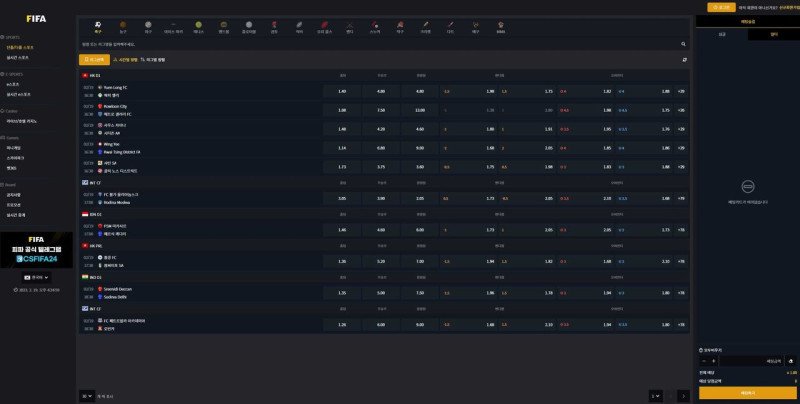Select the soccer ball sport icon
This screenshot has width=800, height=404.
97,24
